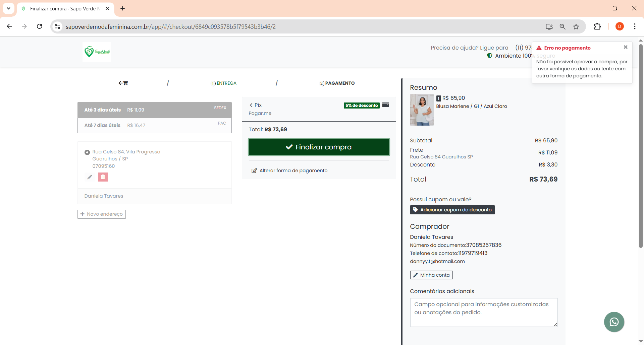Open a new browser tab

tap(123, 8)
